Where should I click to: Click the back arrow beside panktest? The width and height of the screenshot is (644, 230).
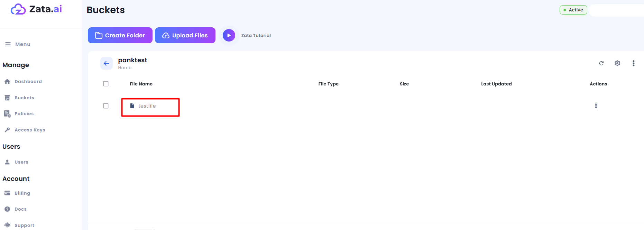[x=107, y=63]
